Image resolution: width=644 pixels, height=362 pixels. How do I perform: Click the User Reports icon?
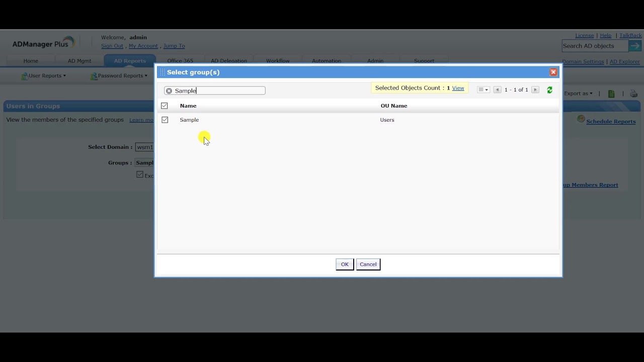click(24, 76)
